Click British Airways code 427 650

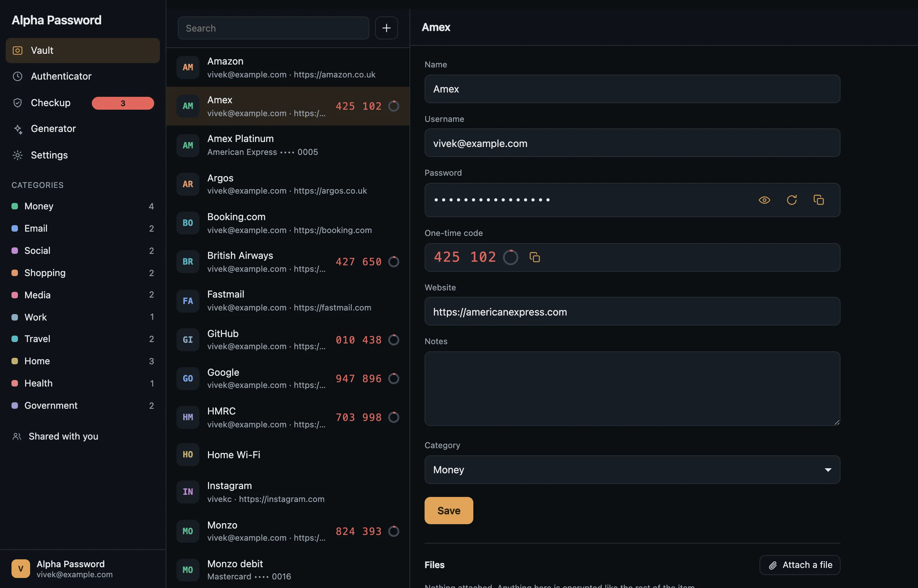point(359,262)
